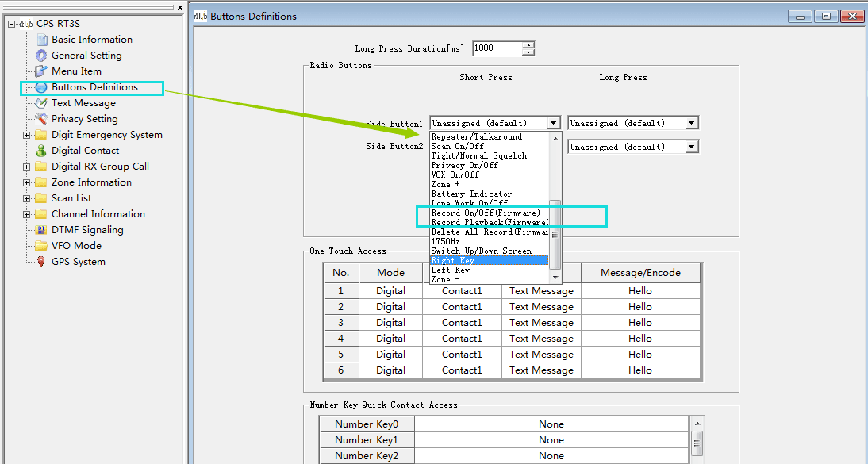
Task: Click the Privacy Setting tools icon
Action: coord(41,119)
